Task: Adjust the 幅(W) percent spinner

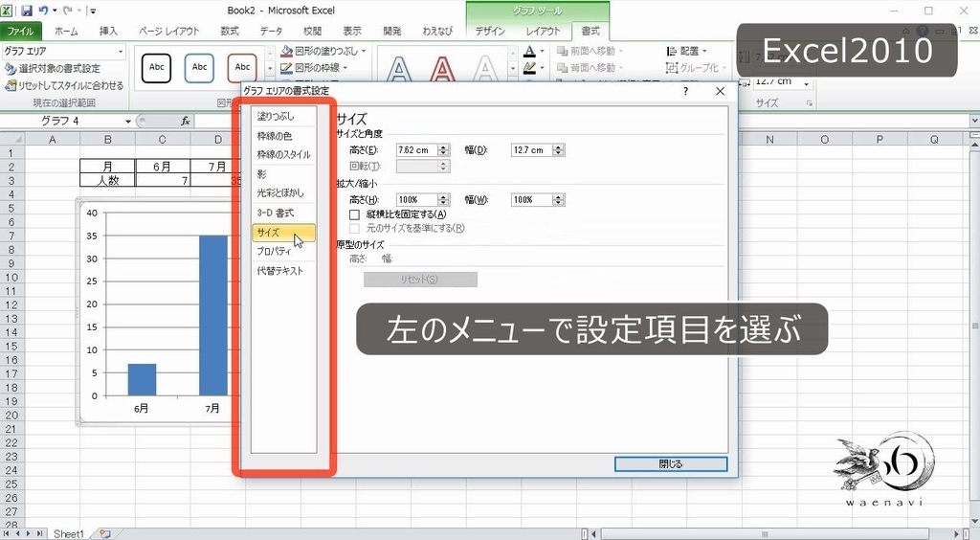Action: (559, 200)
